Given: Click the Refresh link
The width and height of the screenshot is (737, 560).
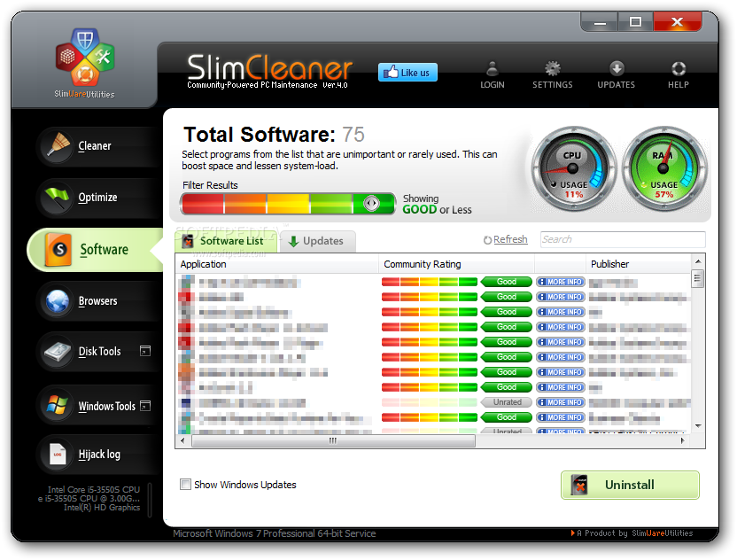Looking at the screenshot, I should click(x=506, y=240).
